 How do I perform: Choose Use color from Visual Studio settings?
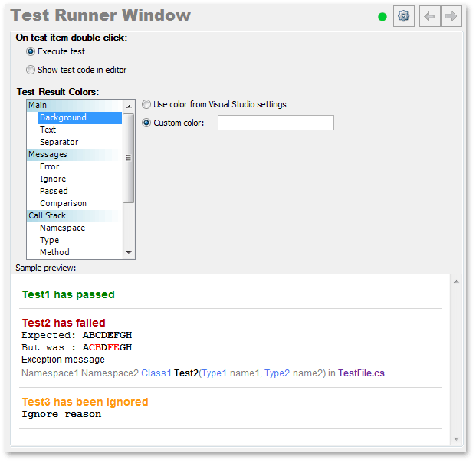click(146, 104)
